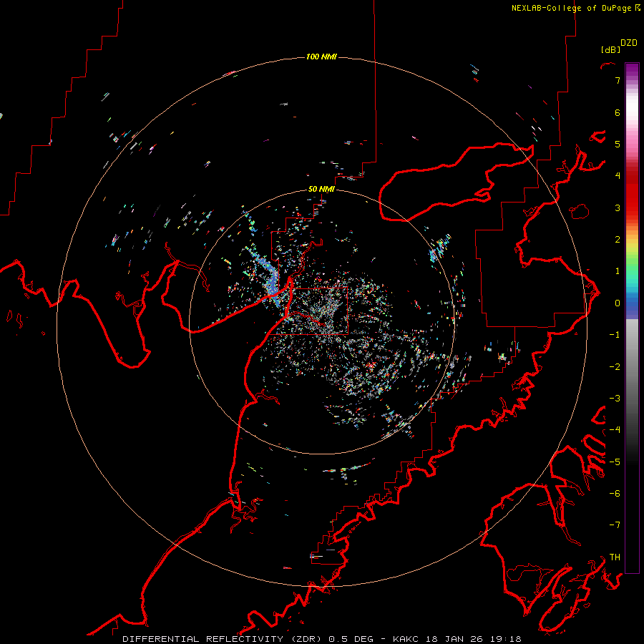644x644 pixels.
Task: Click the KAKC station identifier
Action: click(406, 639)
